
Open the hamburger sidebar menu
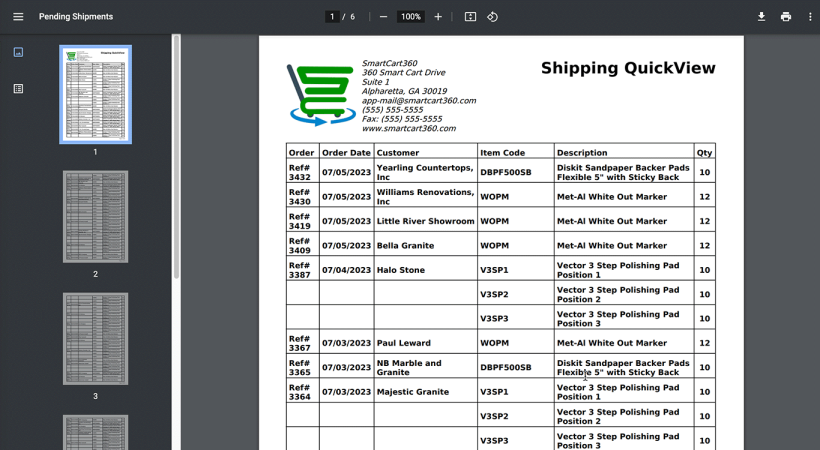click(x=18, y=17)
